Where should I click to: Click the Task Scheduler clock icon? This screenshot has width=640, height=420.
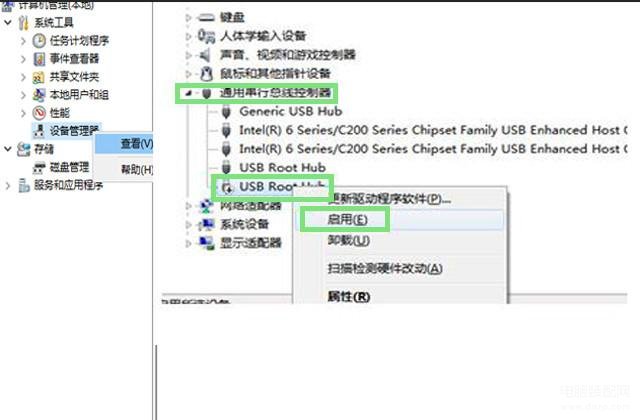point(39,40)
